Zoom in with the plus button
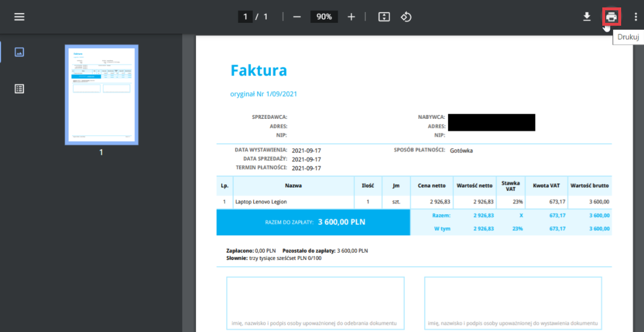Viewport: 644px width, 332px height. pos(351,17)
